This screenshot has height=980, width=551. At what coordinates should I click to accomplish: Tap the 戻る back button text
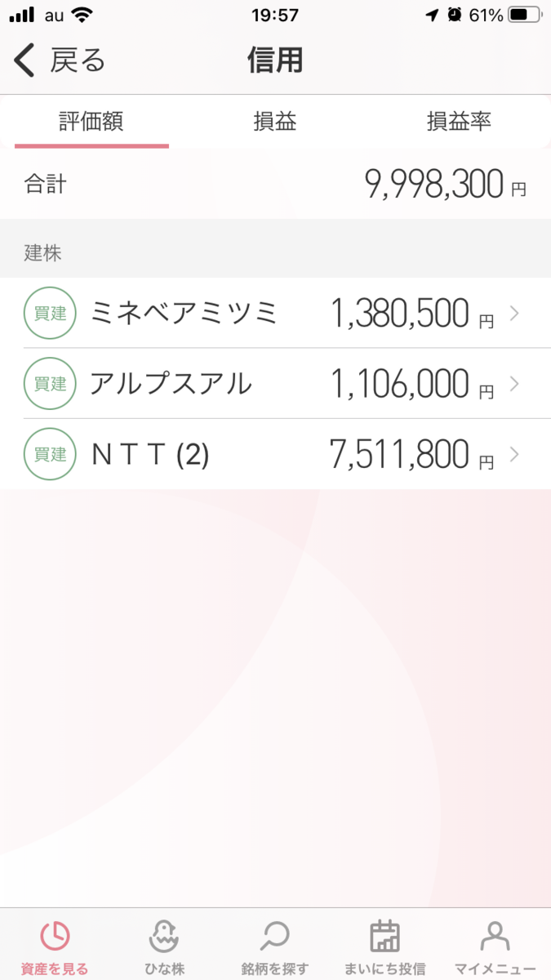point(78,61)
